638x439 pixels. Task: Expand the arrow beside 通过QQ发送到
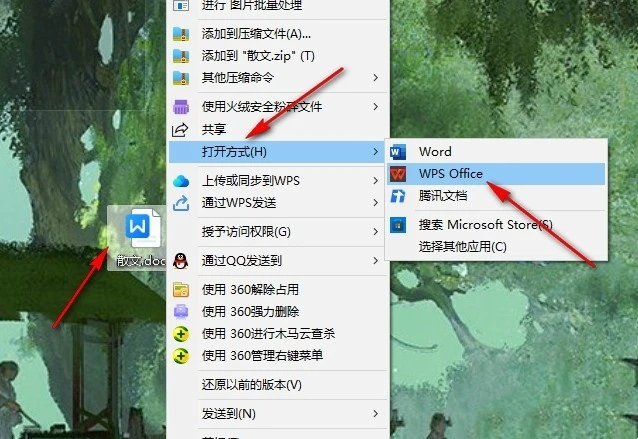[376, 260]
